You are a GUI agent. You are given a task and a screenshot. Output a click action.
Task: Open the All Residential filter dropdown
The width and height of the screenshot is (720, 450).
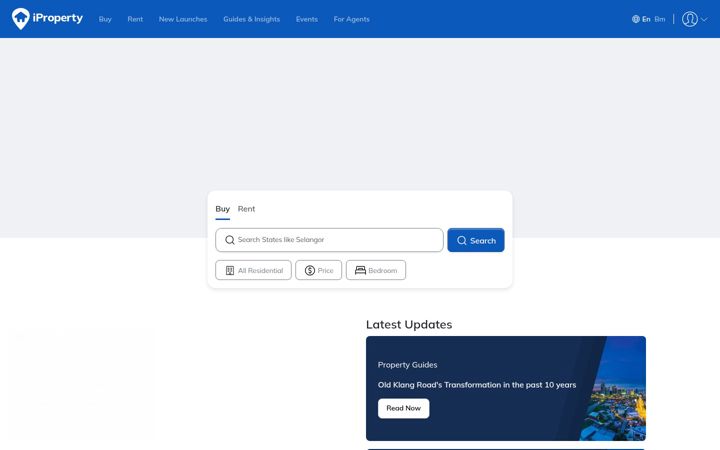(x=253, y=270)
